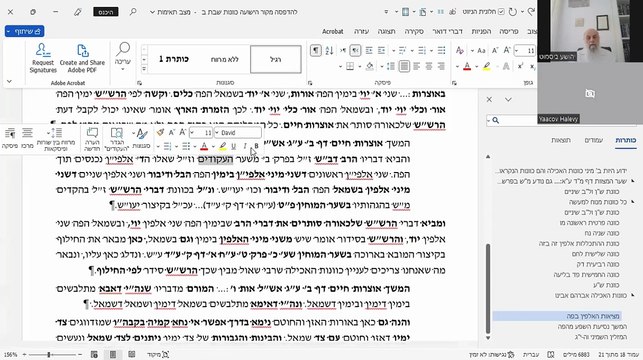This screenshot has width=643, height=360.
Task: Click the borders icon in paragraph group
Action: click(x=350, y=66)
